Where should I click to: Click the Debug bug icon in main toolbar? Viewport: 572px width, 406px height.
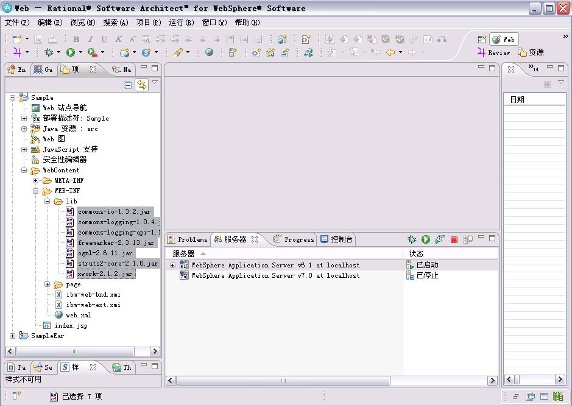tap(49, 53)
